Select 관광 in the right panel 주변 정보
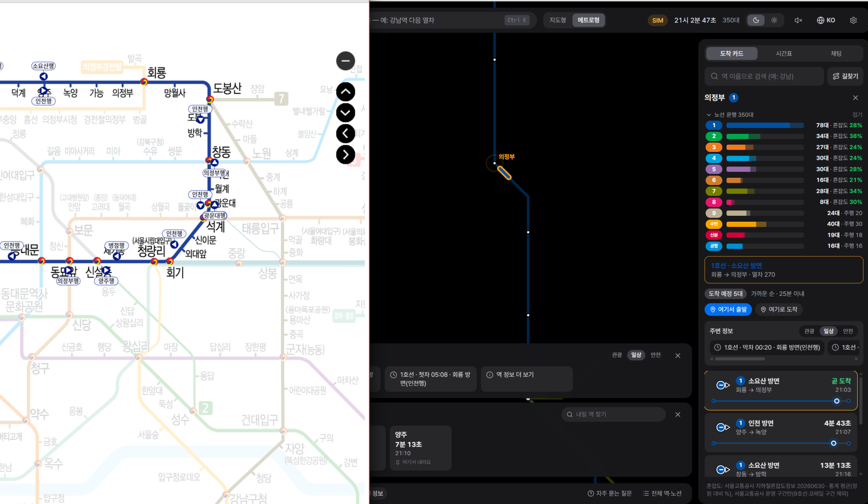 tap(809, 331)
